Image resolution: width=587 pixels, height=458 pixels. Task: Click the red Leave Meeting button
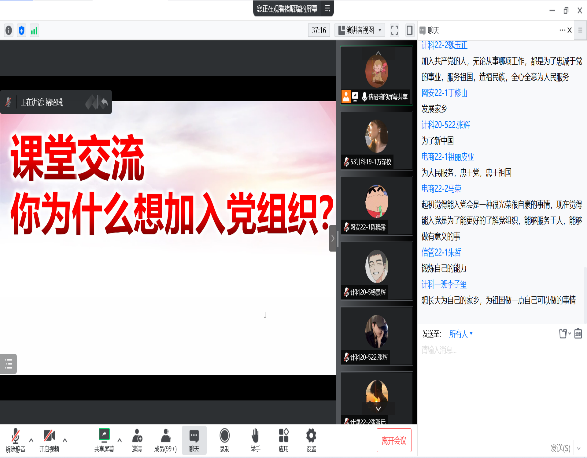pyautogui.click(x=394, y=440)
